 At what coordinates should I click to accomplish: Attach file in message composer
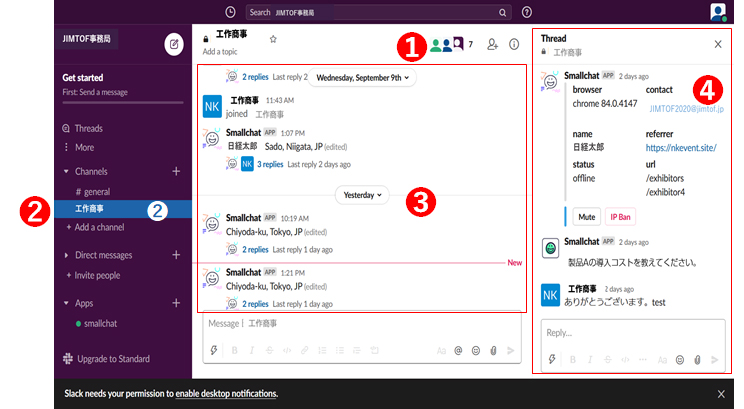pyautogui.click(x=493, y=351)
